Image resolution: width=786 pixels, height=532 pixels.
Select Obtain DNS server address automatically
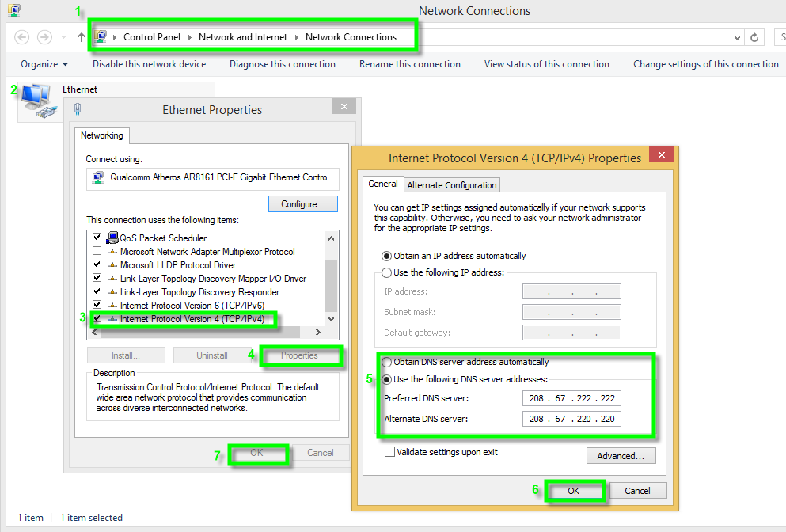pos(387,362)
